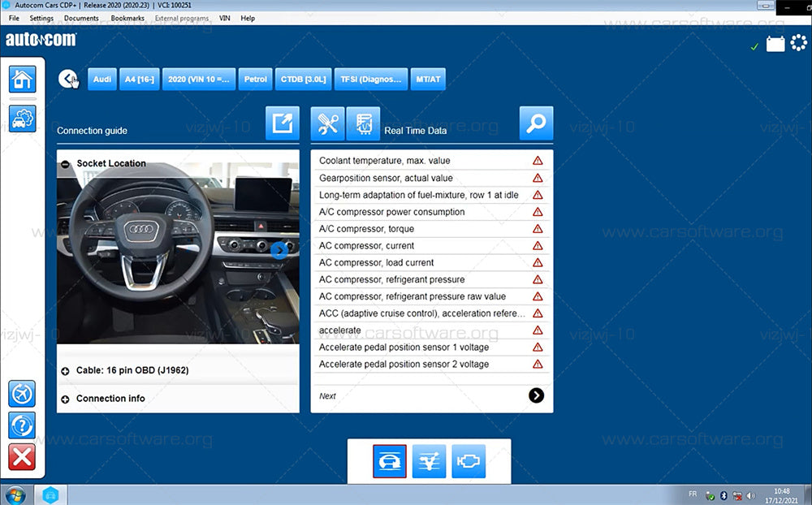
Task: Click the Audi breadcrumb button
Action: pyautogui.click(x=102, y=80)
